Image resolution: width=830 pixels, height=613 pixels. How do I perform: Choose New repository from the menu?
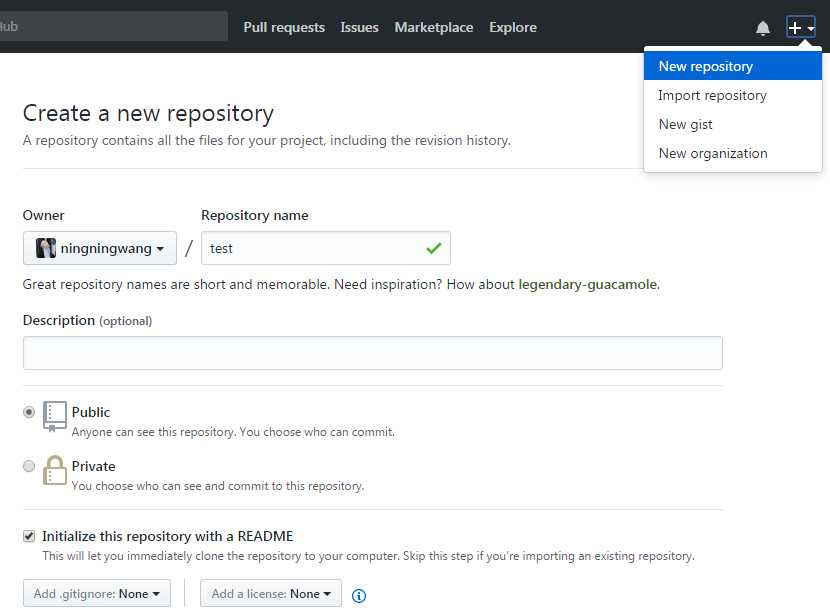[x=733, y=66]
